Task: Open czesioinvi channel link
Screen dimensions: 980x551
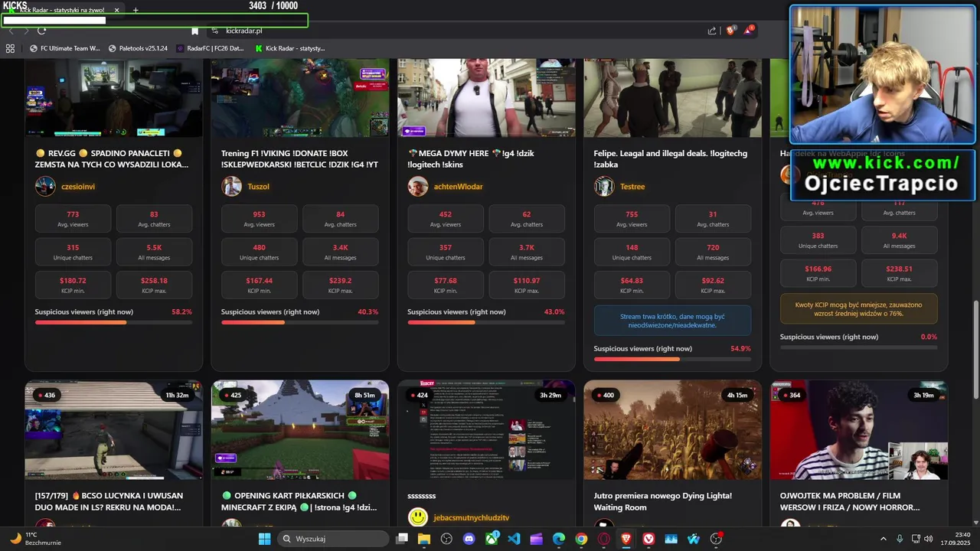Action: click(x=78, y=186)
